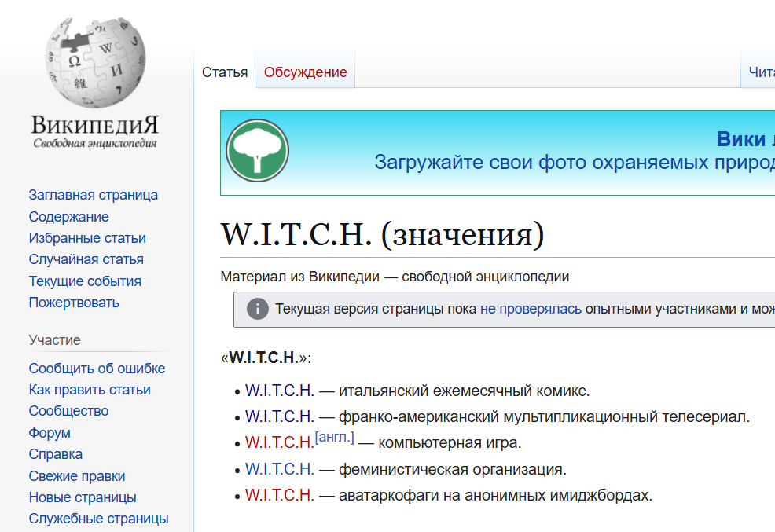Click the page title W.I.T.C.H. (значения)

(x=383, y=234)
